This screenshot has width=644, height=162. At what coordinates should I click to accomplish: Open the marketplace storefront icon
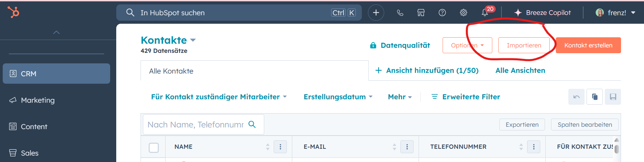coord(421,13)
